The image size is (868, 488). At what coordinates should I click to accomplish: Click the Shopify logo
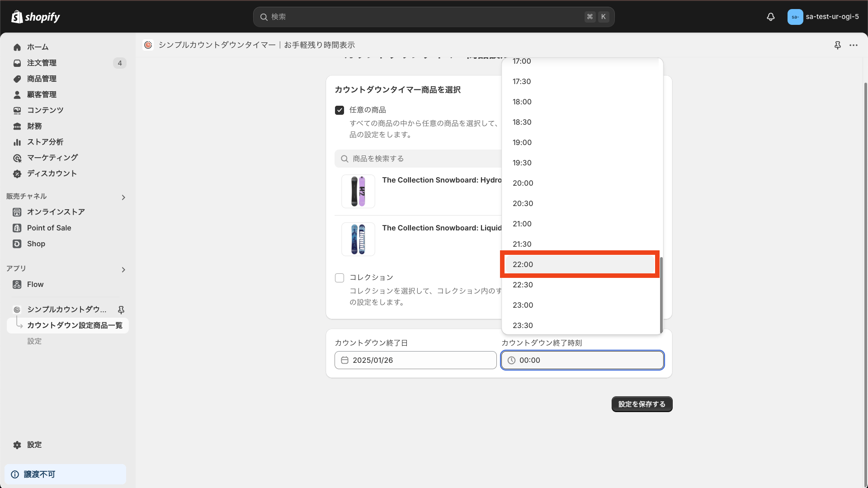pos(36,17)
